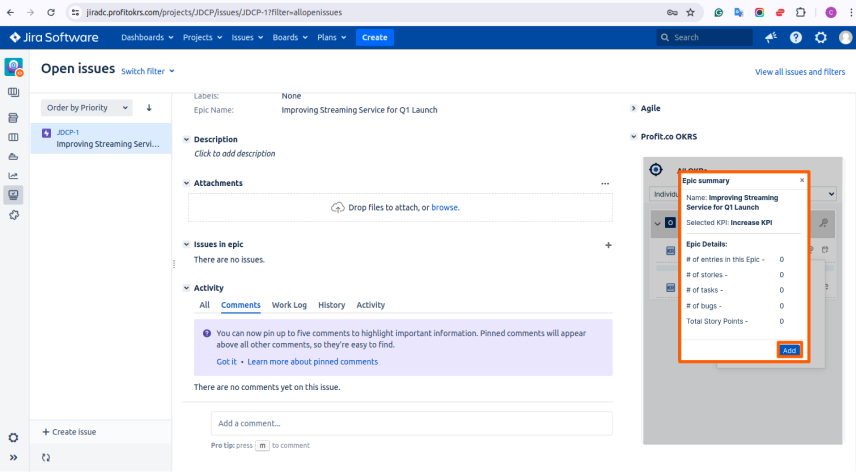Close the Epic summary popup

point(802,180)
